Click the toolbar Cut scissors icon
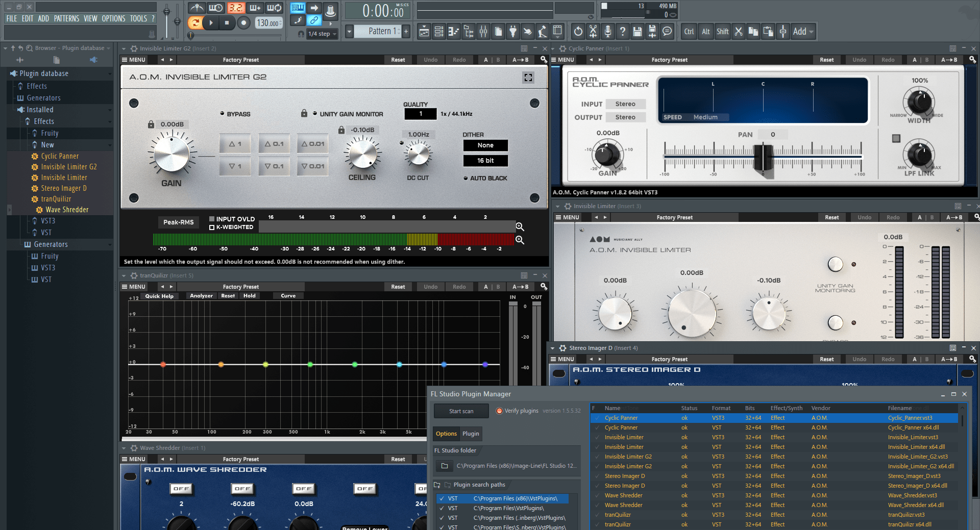The height and width of the screenshot is (530, 980). click(x=738, y=32)
